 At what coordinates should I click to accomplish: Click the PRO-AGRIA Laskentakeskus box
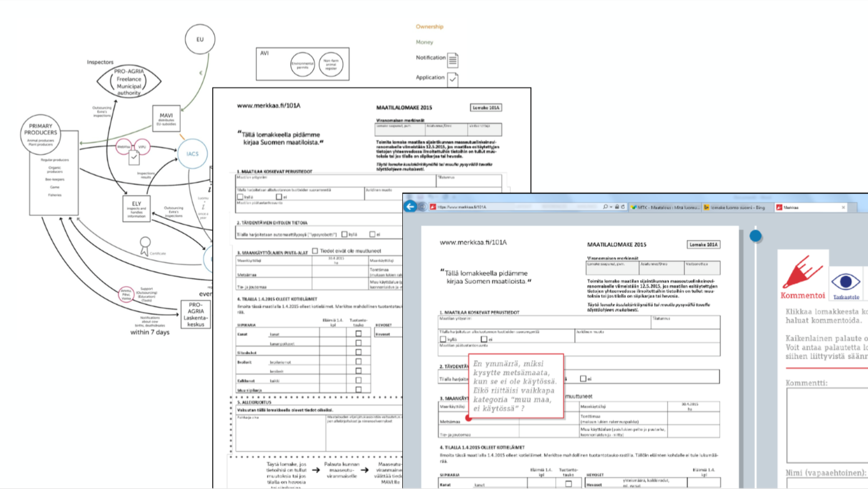[x=196, y=315]
